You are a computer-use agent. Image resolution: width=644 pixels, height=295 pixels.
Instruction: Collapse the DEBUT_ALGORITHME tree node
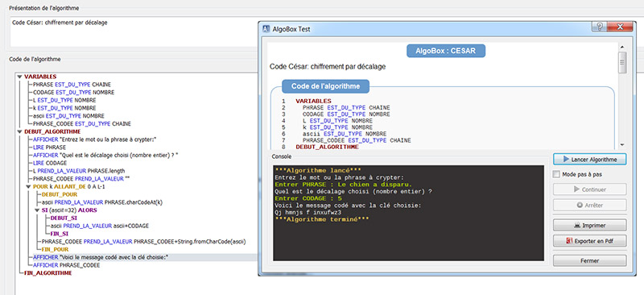coord(19,131)
